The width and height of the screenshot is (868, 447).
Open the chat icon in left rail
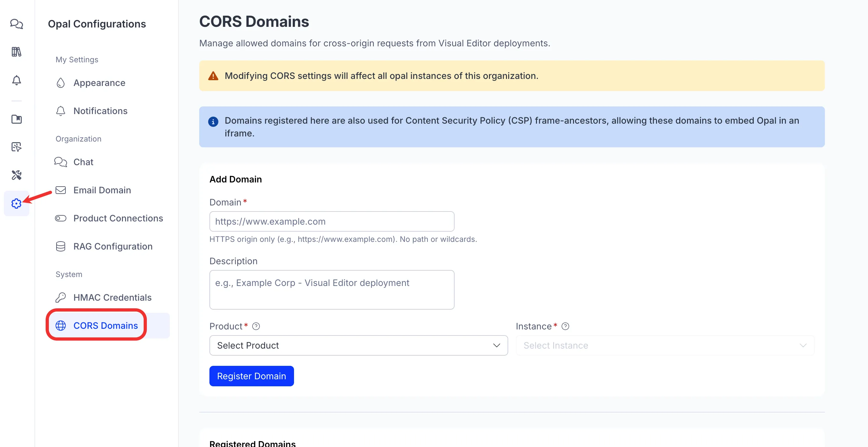pyautogui.click(x=17, y=24)
